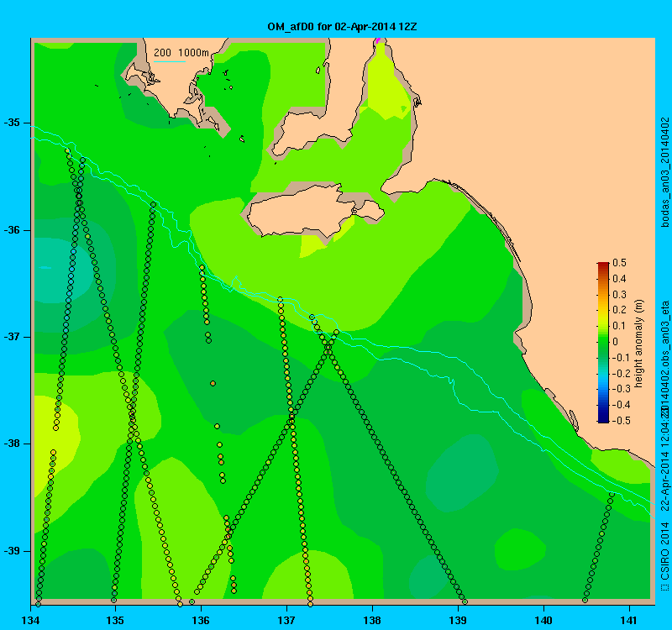Image resolution: width=672 pixels, height=630 pixels.
Task: Click the 'CSIRO 2014' copyright text
Action: pos(664,551)
